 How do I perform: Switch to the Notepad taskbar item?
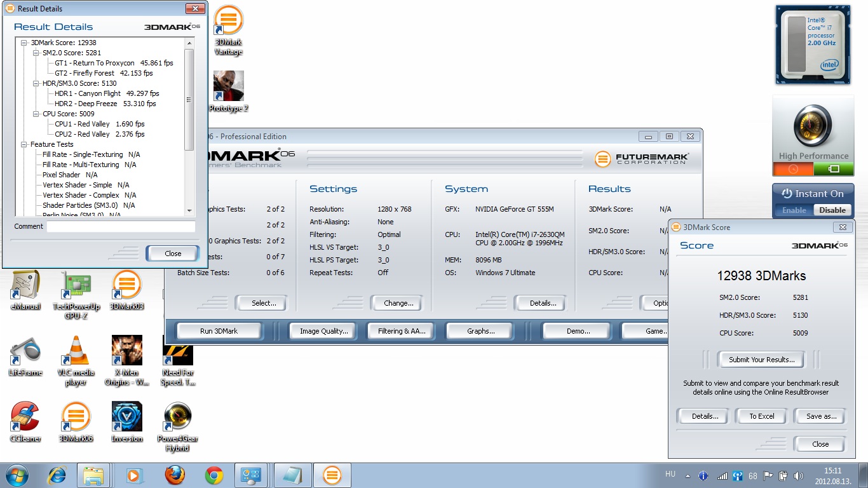pyautogui.click(x=292, y=475)
